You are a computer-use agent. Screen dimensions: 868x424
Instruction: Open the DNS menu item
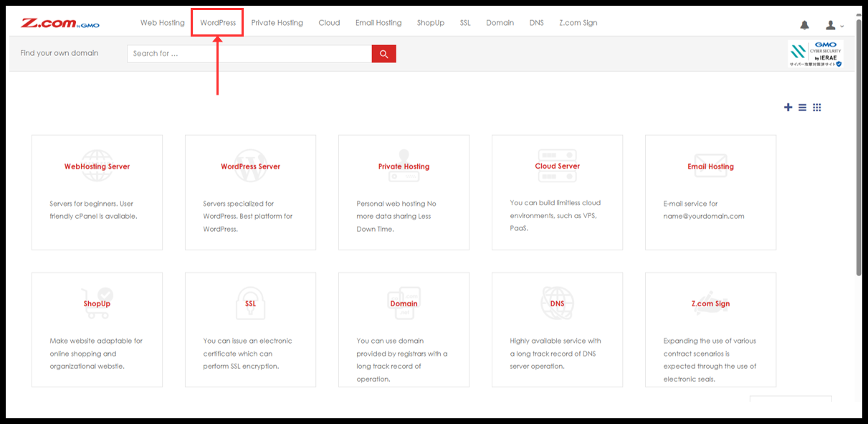click(537, 23)
